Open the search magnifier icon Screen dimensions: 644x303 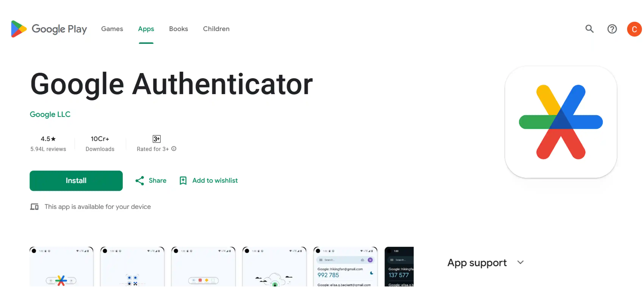(589, 29)
